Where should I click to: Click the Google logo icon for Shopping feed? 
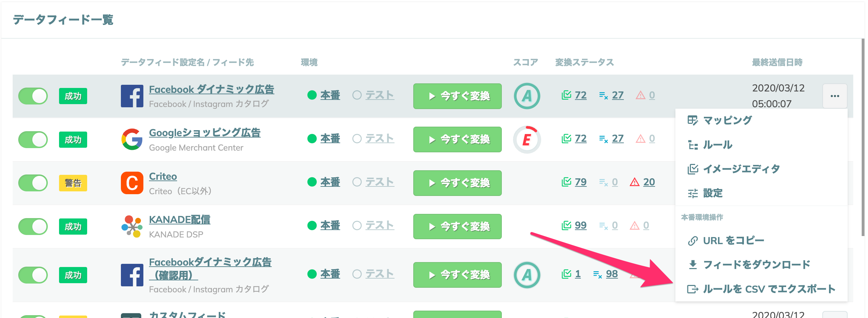[132, 139]
